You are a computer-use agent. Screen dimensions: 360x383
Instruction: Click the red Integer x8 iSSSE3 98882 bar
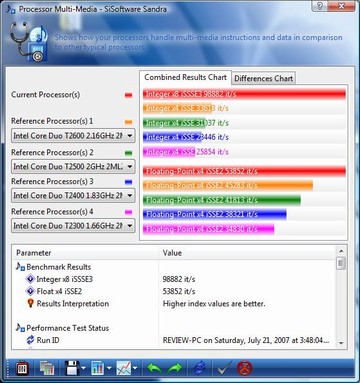pos(244,94)
